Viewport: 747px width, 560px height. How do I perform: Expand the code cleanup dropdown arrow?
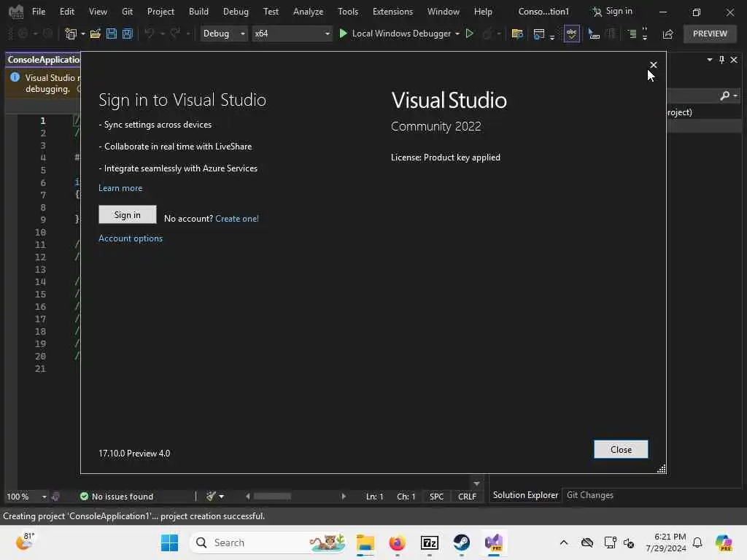tap(222, 497)
